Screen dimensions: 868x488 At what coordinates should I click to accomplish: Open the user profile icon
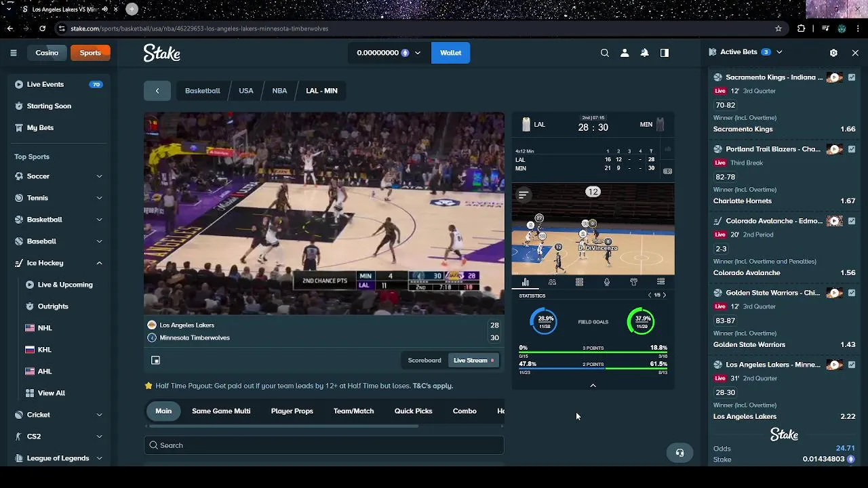[625, 53]
